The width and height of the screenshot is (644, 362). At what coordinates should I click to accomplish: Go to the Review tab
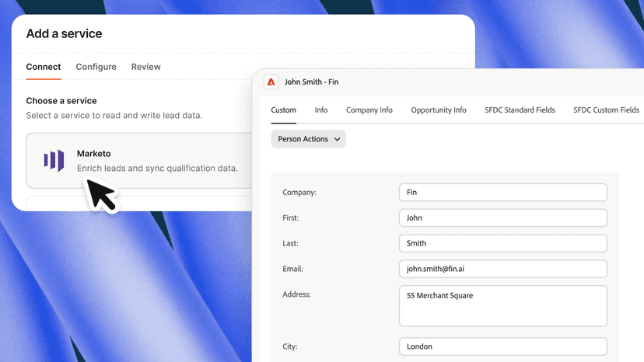coord(145,67)
